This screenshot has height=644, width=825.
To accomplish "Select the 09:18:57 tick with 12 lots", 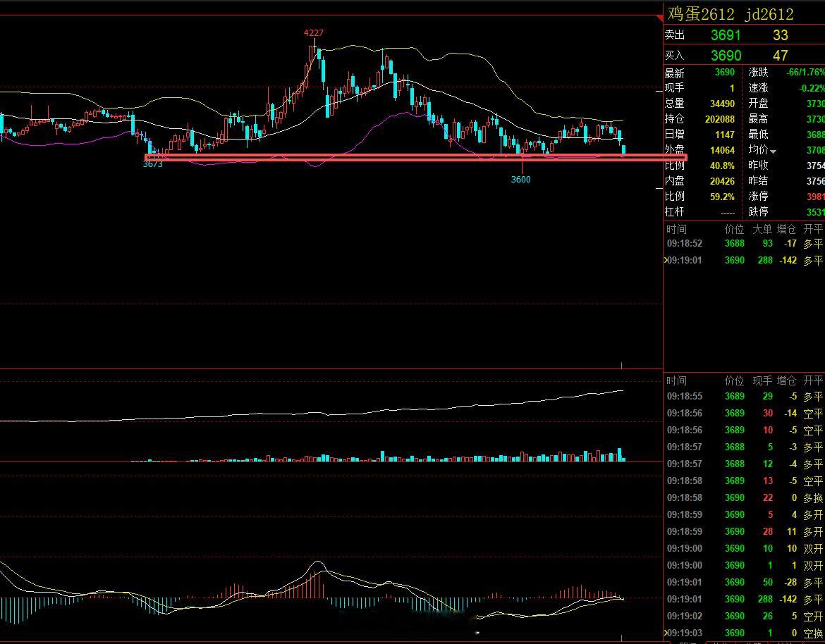I will pos(745,464).
